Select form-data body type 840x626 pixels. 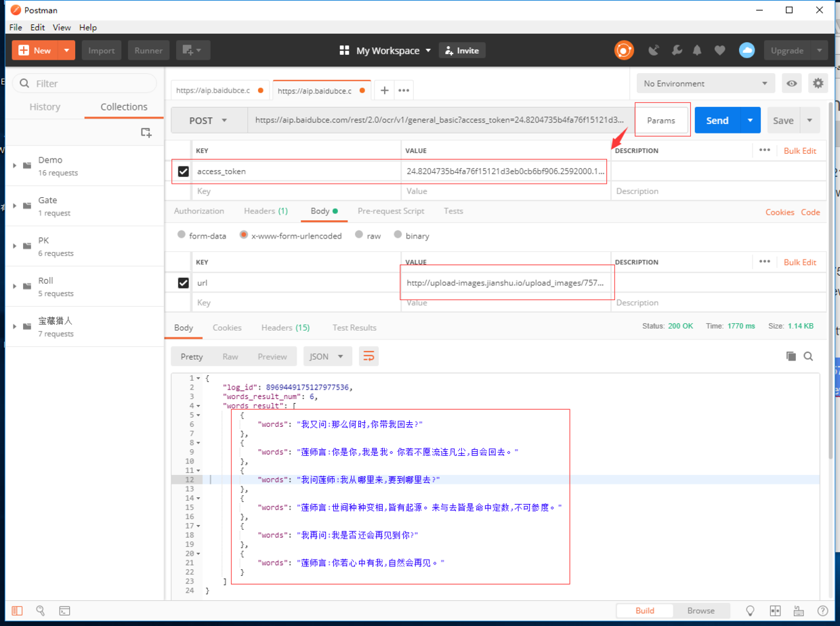182,235
